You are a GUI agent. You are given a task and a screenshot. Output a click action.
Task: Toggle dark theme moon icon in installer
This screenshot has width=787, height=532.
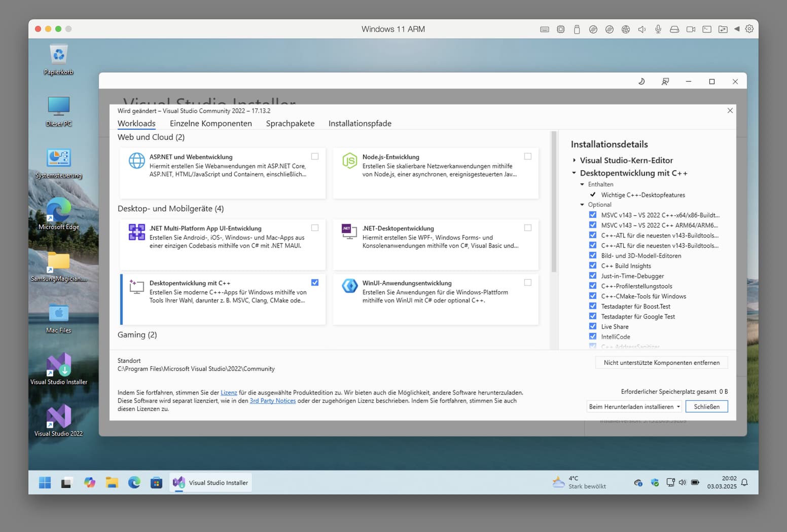pos(641,82)
